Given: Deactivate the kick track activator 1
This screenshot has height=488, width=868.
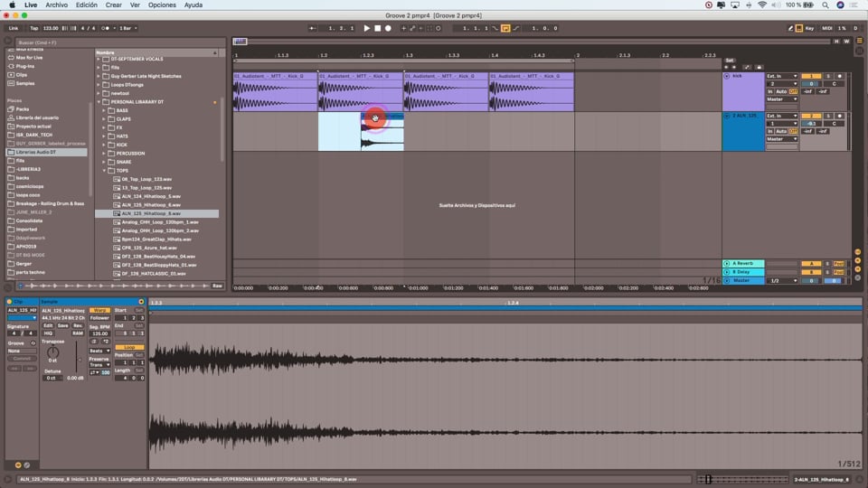Looking at the screenshot, I should click(811, 76).
